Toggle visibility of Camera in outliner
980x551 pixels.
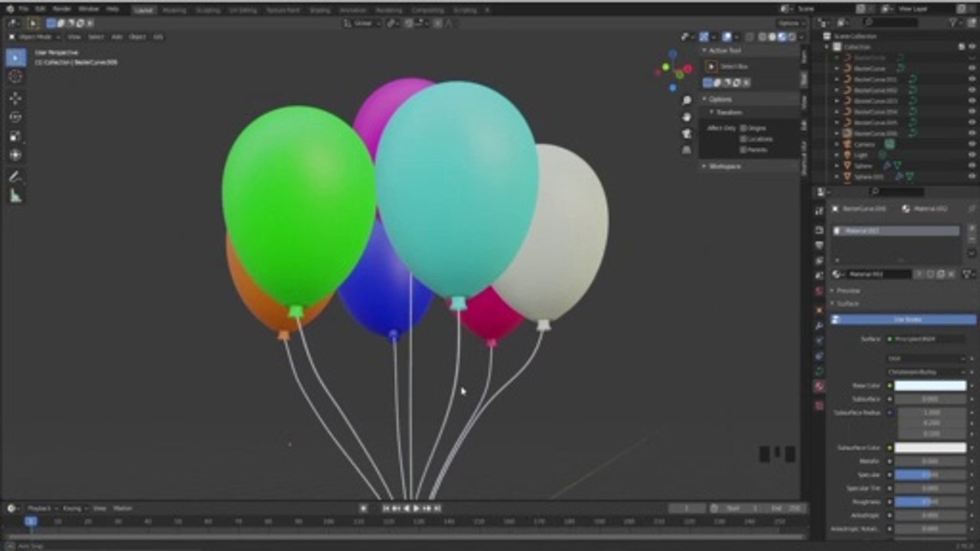pyautogui.click(x=972, y=144)
